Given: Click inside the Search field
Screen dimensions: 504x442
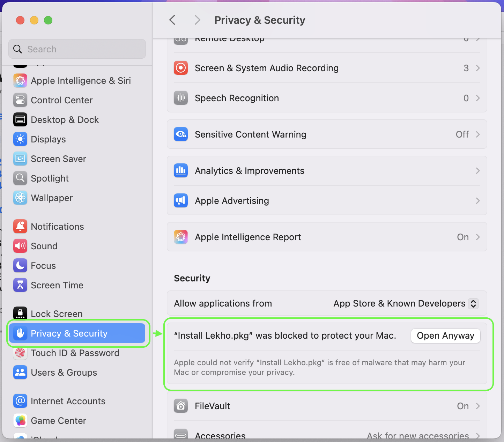Looking at the screenshot, I should coord(77,49).
